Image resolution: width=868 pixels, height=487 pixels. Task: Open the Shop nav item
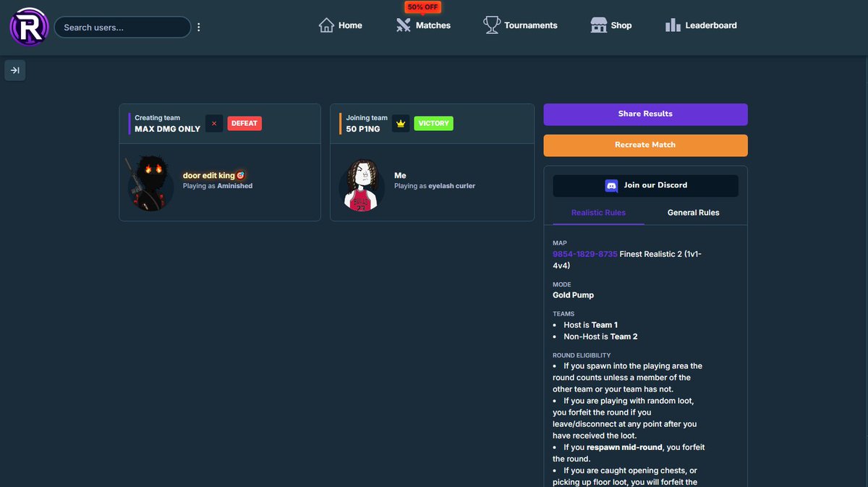click(611, 25)
